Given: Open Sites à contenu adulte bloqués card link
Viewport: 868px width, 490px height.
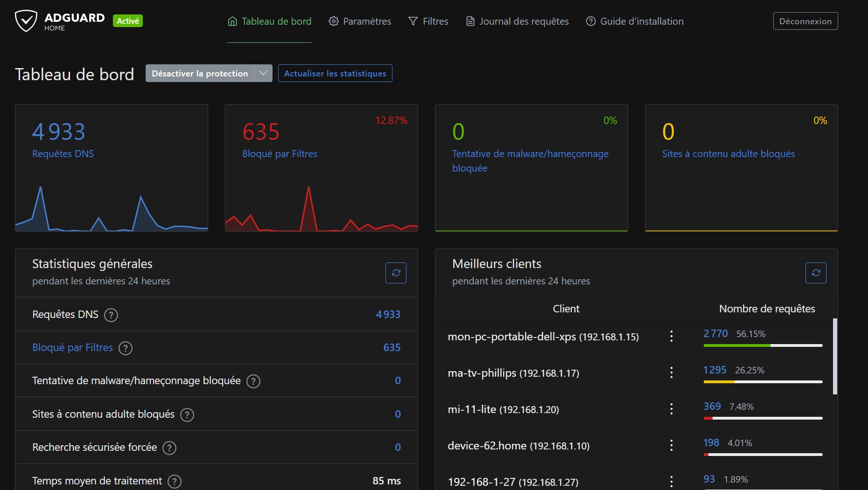Looking at the screenshot, I should pos(728,154).
